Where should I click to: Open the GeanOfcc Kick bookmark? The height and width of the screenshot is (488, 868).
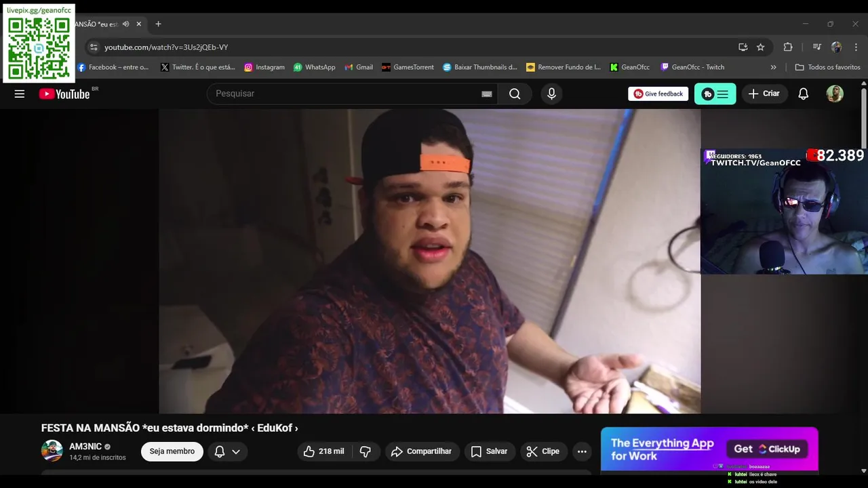[x=630, y=67]
